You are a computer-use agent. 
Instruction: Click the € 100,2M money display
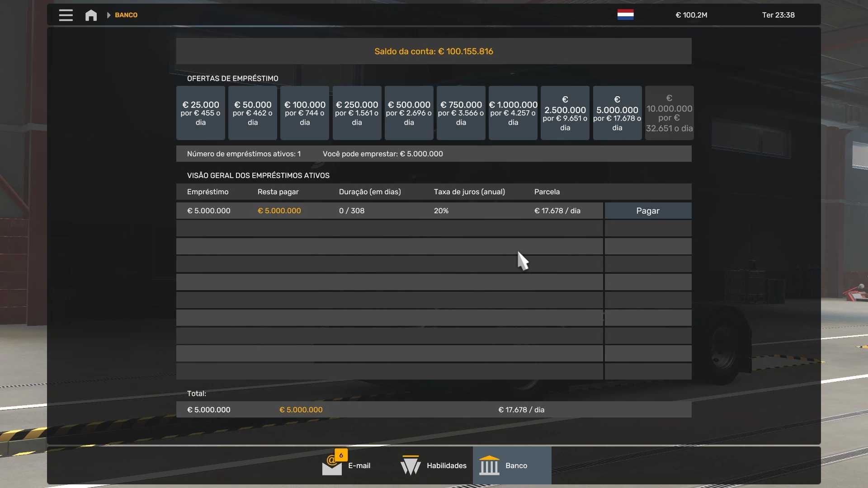coord(691,15)
